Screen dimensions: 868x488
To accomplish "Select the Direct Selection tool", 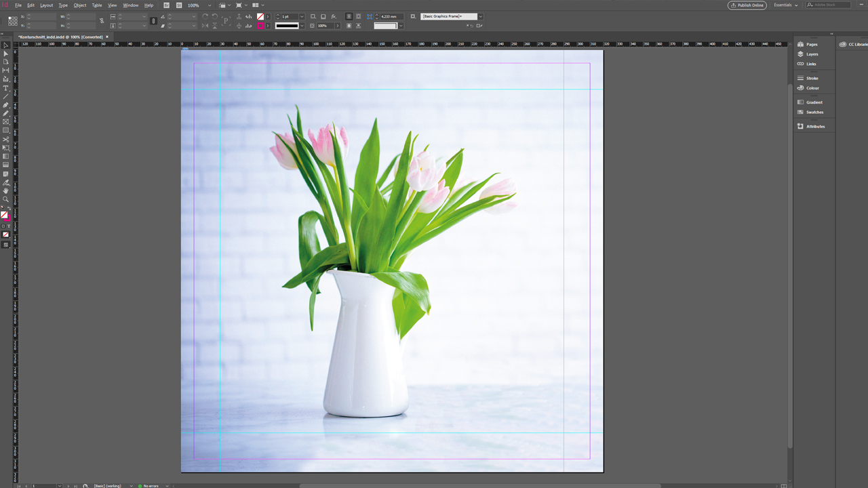I will point(6,54).
